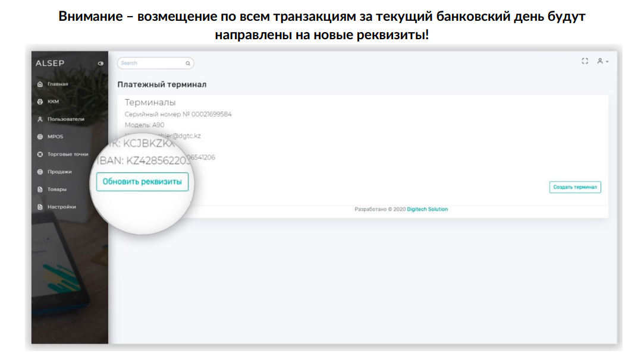Click the ALSEP logo text
This screenshot has width=644, height=357.
pos(50,63)
